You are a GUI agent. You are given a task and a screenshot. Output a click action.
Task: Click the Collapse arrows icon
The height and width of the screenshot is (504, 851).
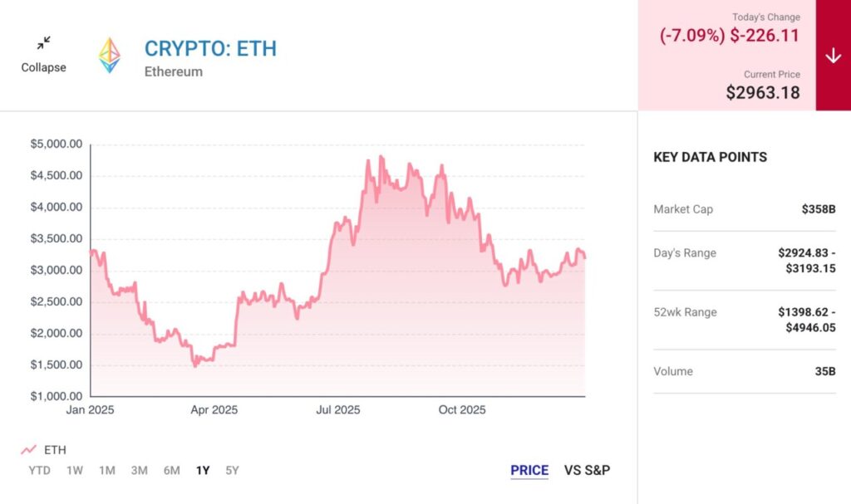[43, 42]
